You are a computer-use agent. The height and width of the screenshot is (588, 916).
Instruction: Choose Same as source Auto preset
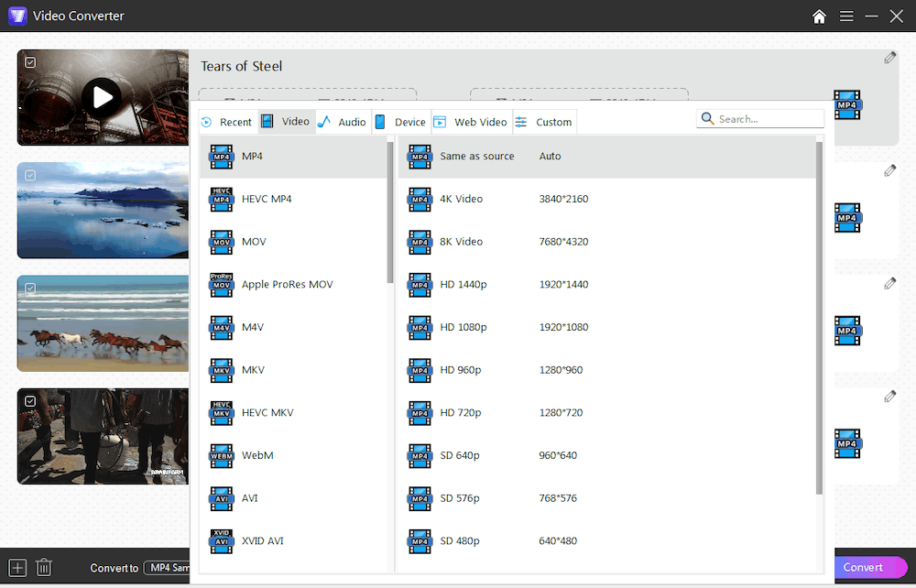tap(607, 157)
